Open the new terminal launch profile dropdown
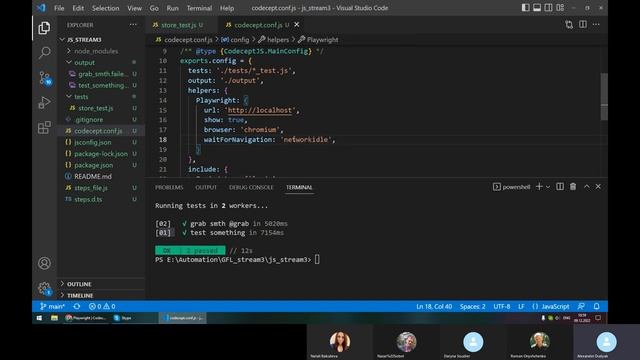 [548, 187]
